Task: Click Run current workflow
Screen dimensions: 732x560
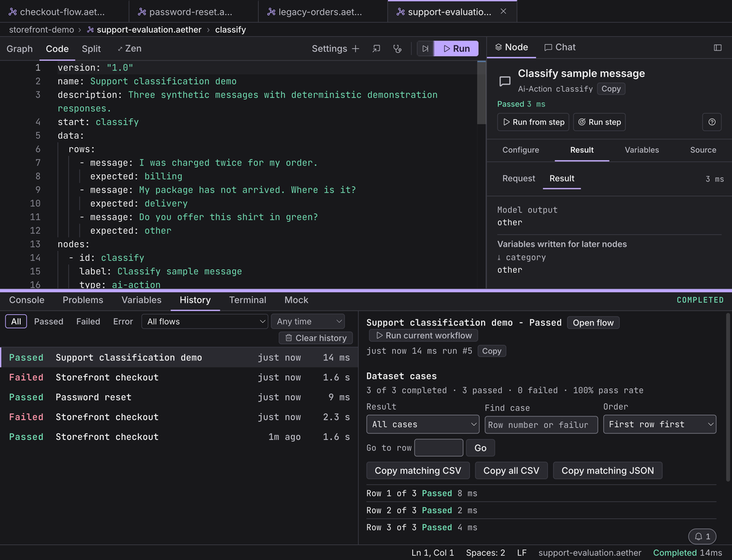Action: 424,335
